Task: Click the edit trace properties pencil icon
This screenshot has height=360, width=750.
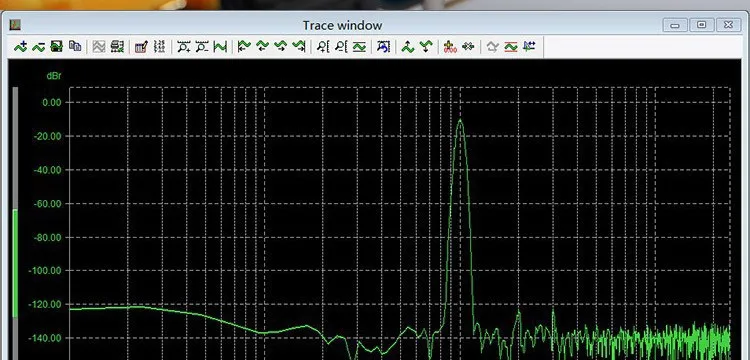Action: click(141, 46)
